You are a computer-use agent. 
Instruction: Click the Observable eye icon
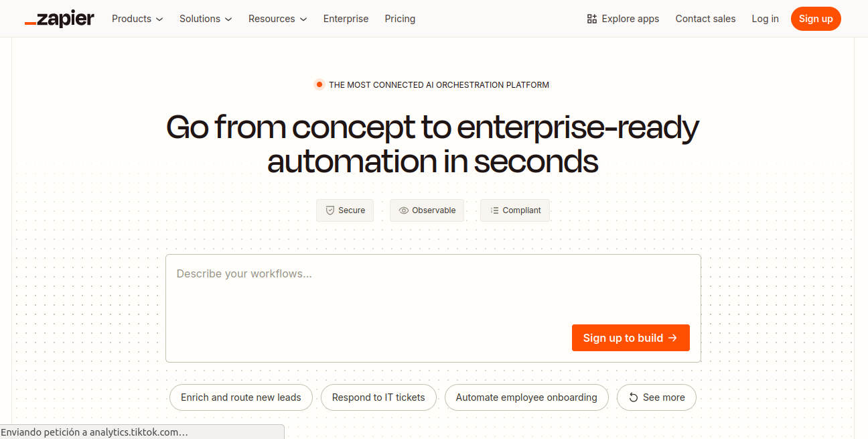403,210
